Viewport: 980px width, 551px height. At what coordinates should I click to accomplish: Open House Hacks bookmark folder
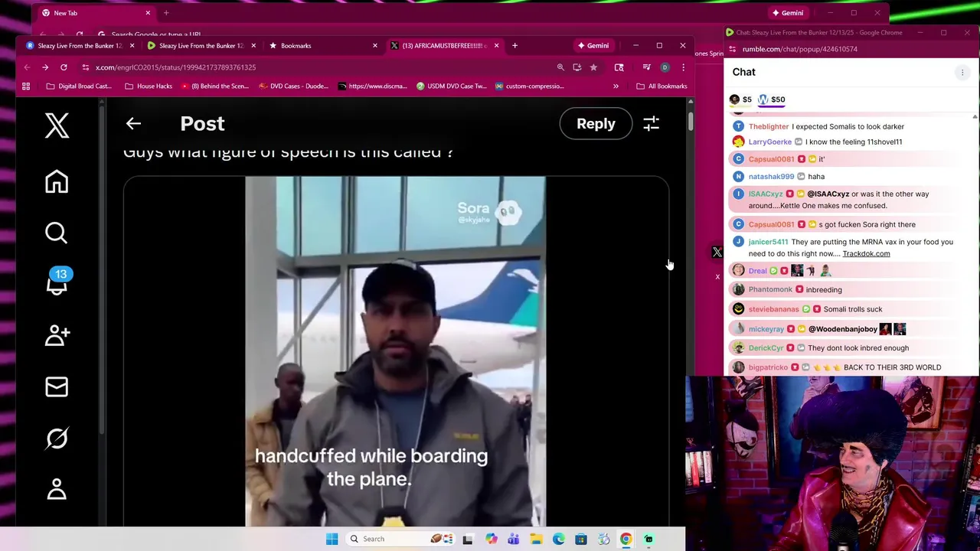coord(149,86)
